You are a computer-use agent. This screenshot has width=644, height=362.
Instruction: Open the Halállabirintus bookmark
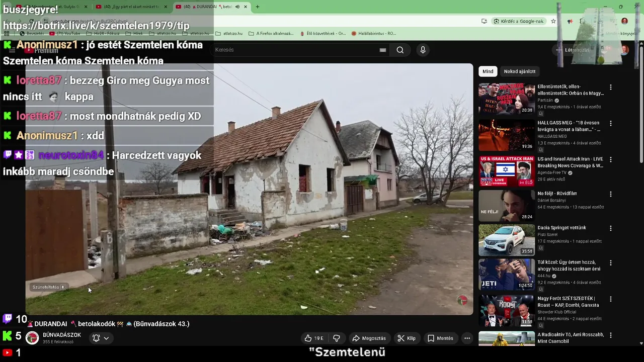(374, 34)
